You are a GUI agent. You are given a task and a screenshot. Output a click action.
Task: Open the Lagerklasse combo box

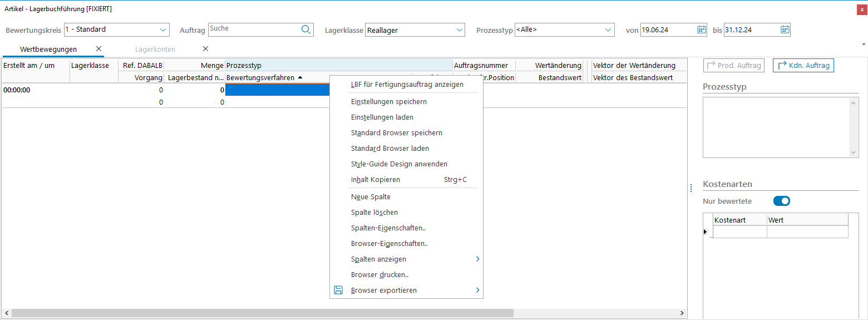(459, 29)
